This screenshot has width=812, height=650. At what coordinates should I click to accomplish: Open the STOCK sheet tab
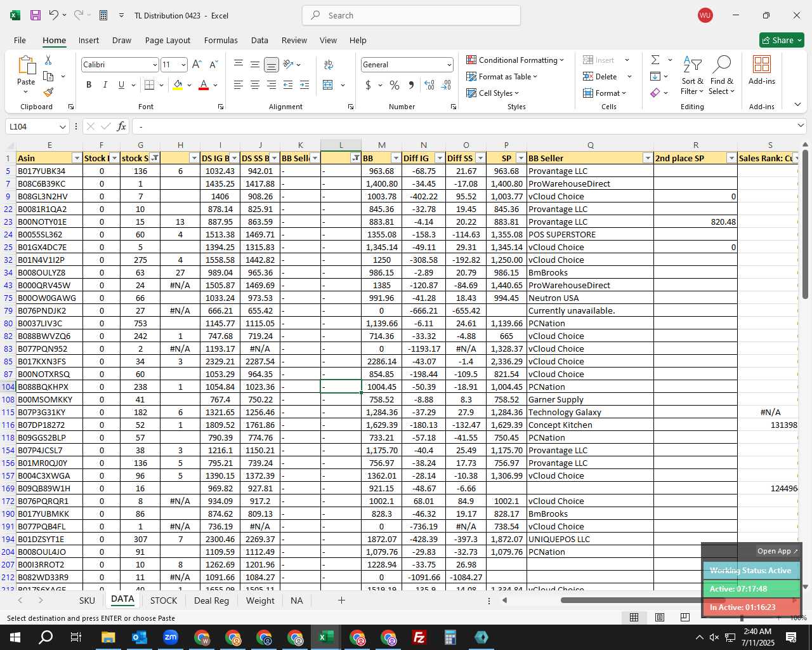coord(164,600)
